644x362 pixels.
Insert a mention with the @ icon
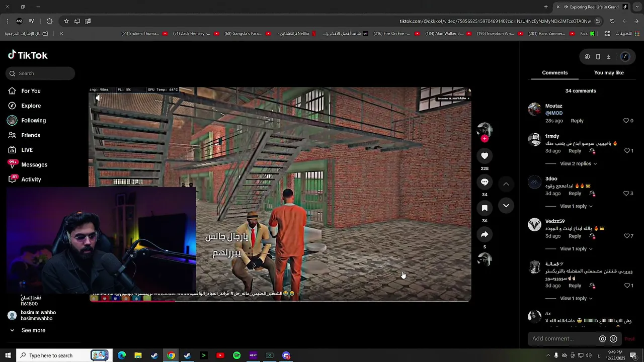(x=602, y=339)
